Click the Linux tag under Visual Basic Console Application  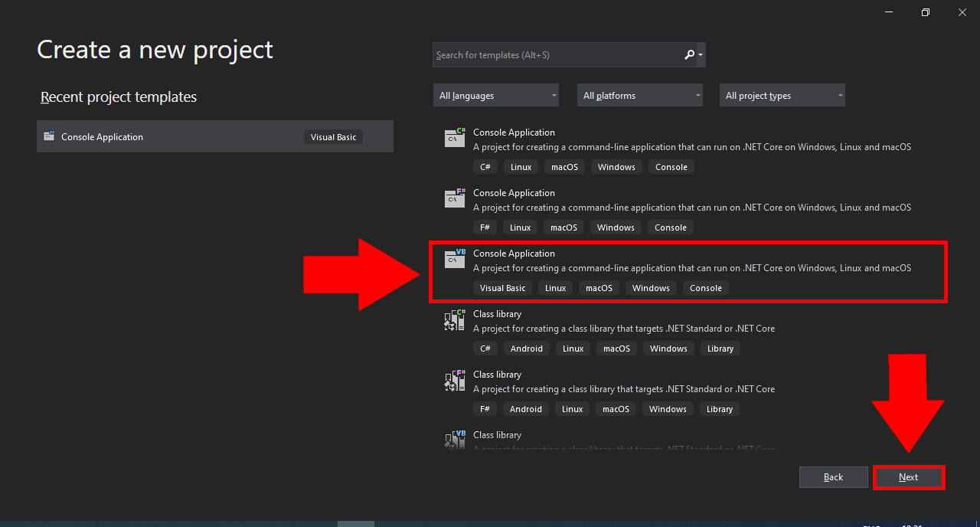pos(556,288)
